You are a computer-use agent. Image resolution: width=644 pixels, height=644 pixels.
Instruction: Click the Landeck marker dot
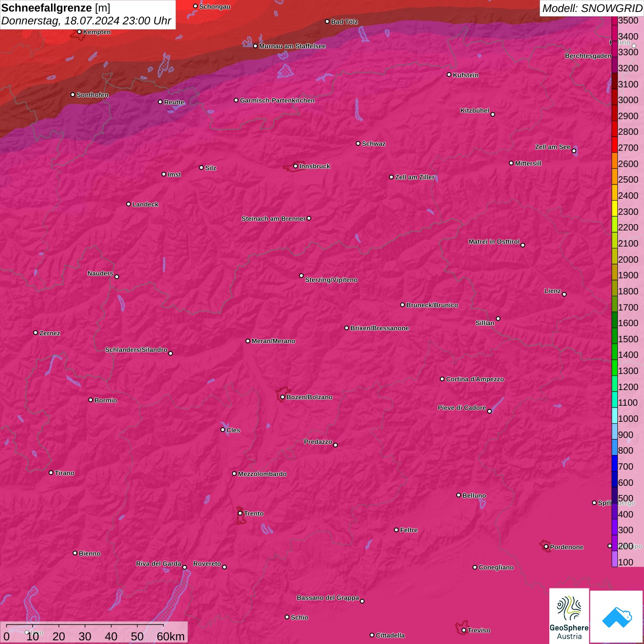(x=128, y=204)
